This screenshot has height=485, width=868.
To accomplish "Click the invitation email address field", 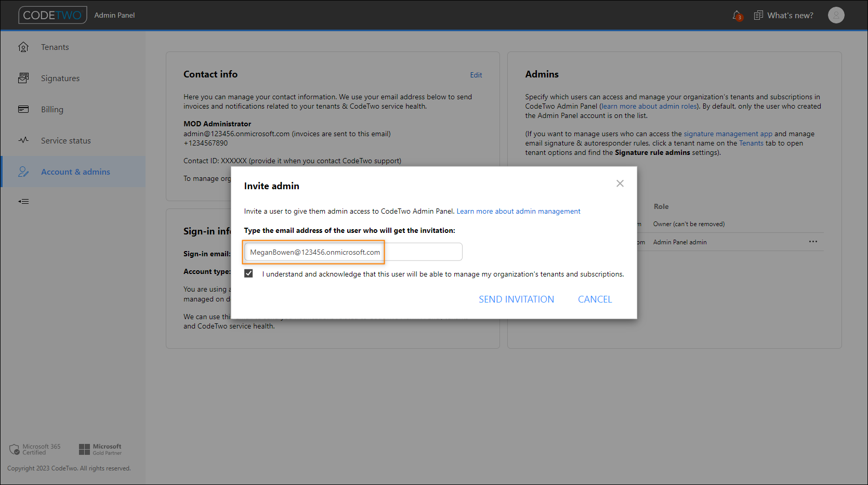I will [x=353, y=252].
